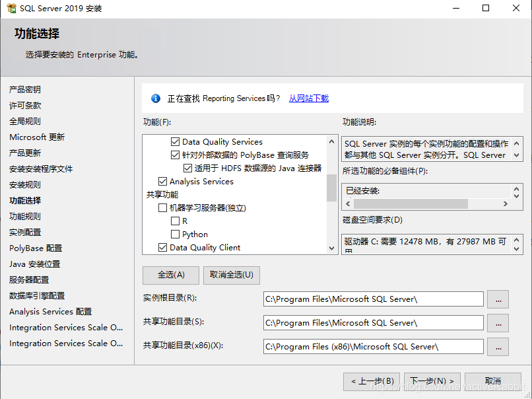Click the 共享功能 group heading in list

162,195
